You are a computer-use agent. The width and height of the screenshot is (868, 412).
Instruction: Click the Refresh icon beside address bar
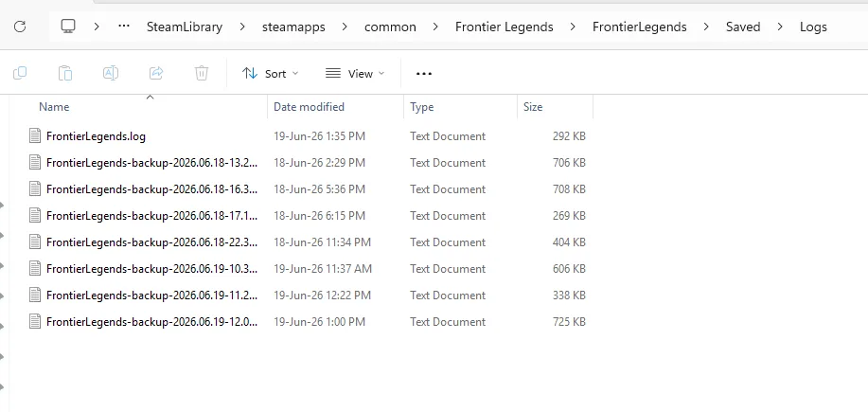point(20,27)
